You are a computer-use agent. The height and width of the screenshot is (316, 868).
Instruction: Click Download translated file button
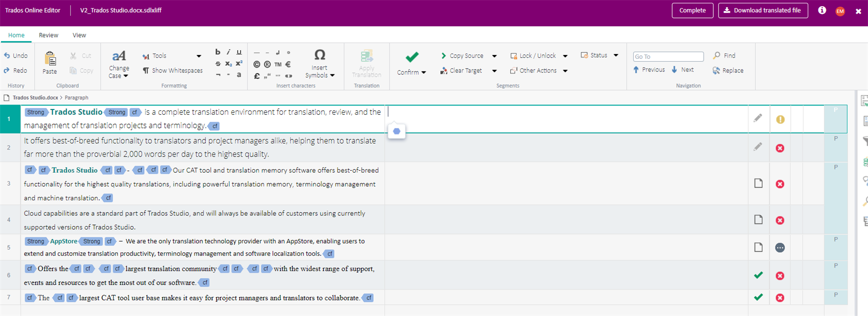tap(763, 10)
